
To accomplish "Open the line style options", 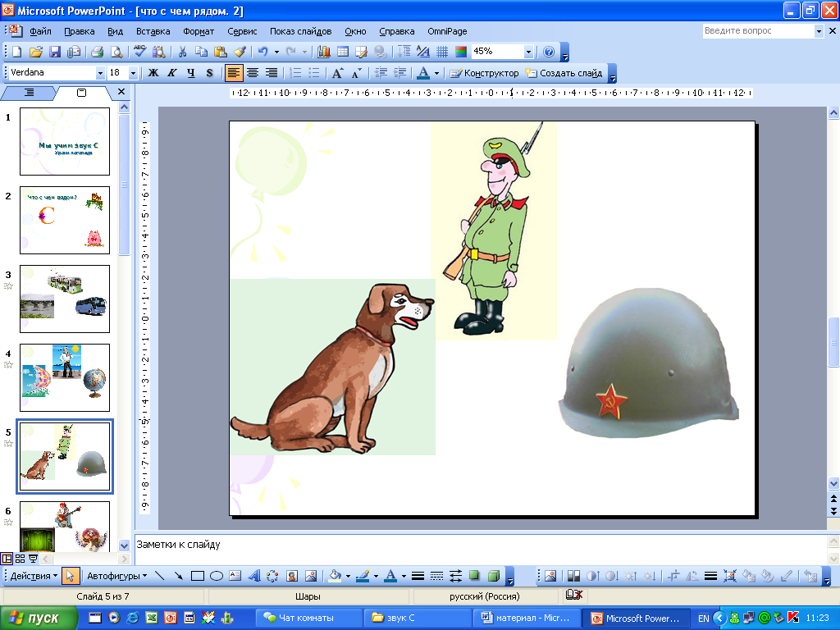I will 418,576.
